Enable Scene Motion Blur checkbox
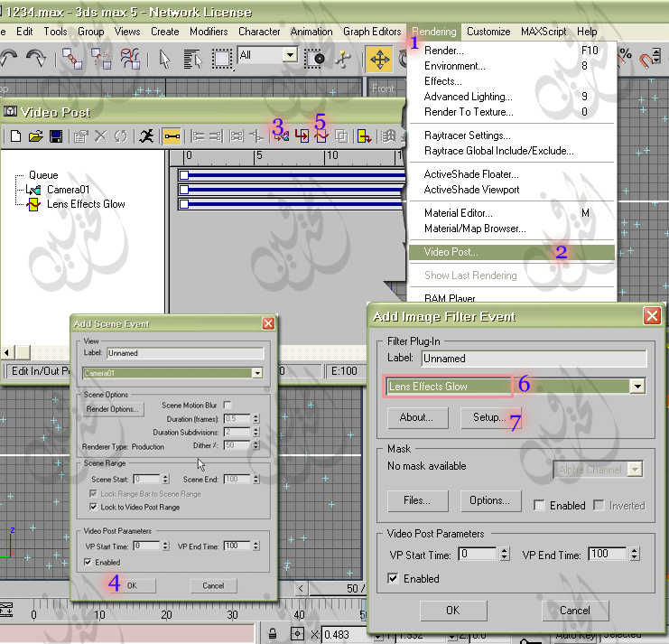 click(x=228, y=405)
